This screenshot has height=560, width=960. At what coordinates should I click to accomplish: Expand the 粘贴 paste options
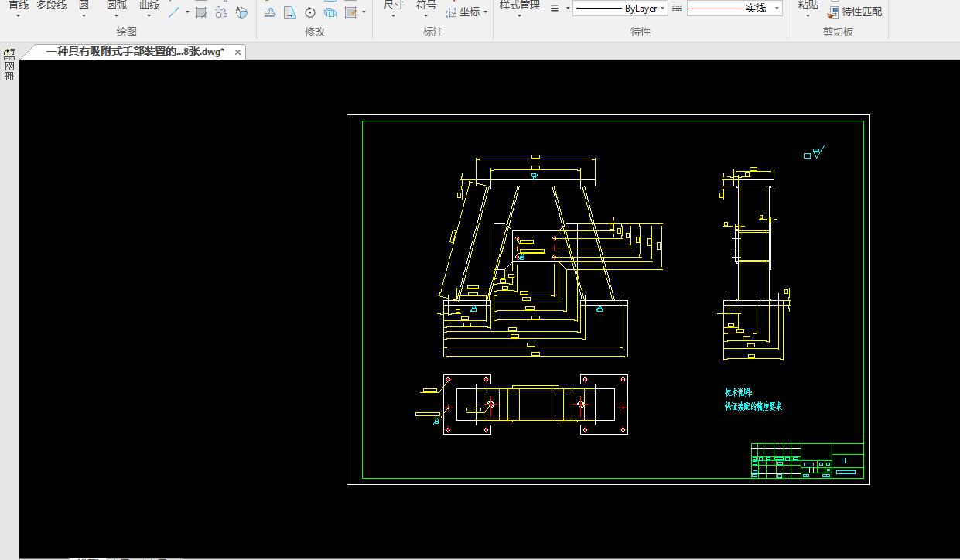click(808, 15)
